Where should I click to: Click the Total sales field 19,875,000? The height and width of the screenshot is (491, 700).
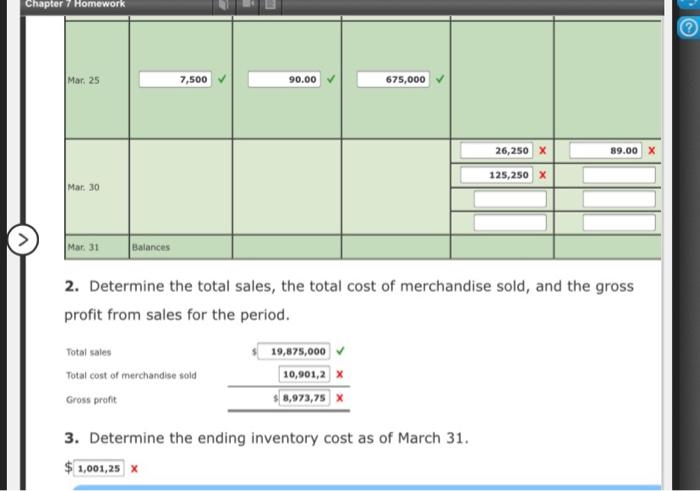[294, 351]
